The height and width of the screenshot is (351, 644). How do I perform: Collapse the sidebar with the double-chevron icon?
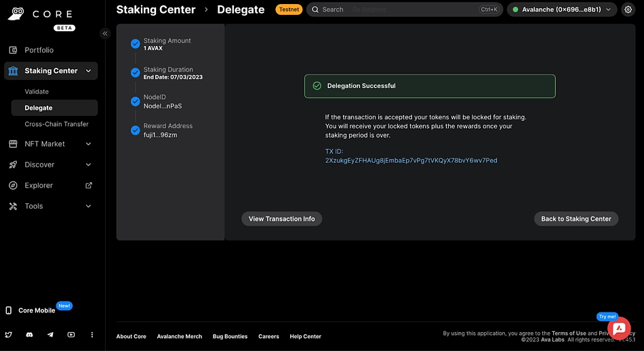click(105, 33)
